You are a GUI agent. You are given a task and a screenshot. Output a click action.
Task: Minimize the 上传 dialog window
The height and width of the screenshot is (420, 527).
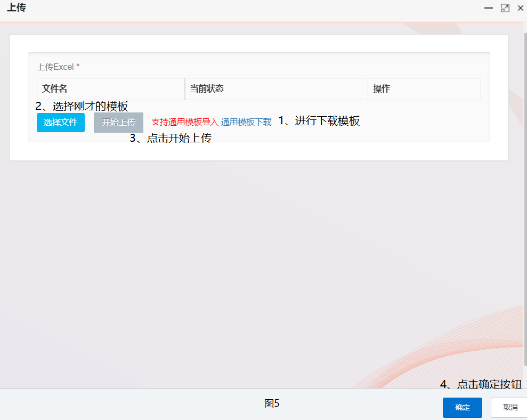tap(488, 8)
